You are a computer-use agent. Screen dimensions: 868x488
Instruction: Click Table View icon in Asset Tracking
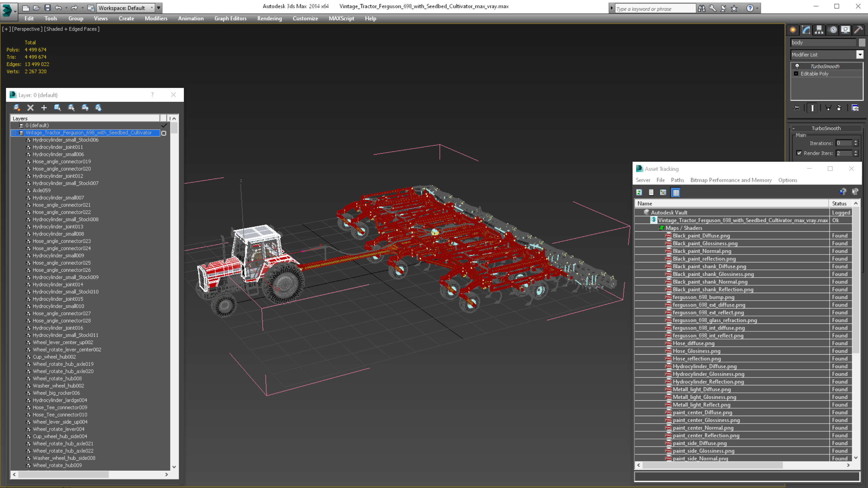[676, 192]
